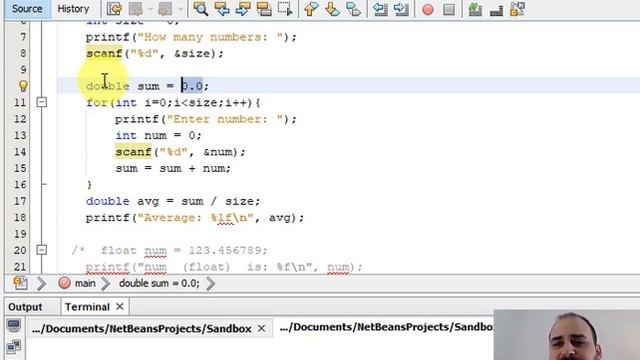This screenshot has width=640, height=360.
Task: Close the first Sandbox terminal tab
Action: (262, 328)
